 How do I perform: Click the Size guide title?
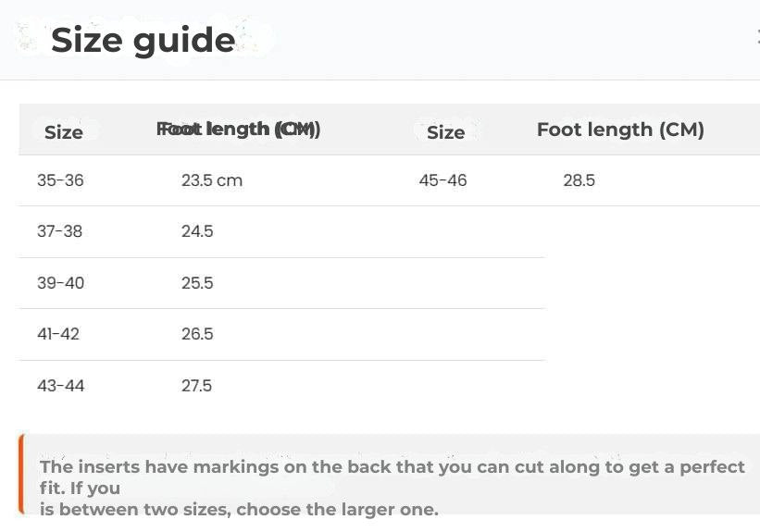coord(143,40)
